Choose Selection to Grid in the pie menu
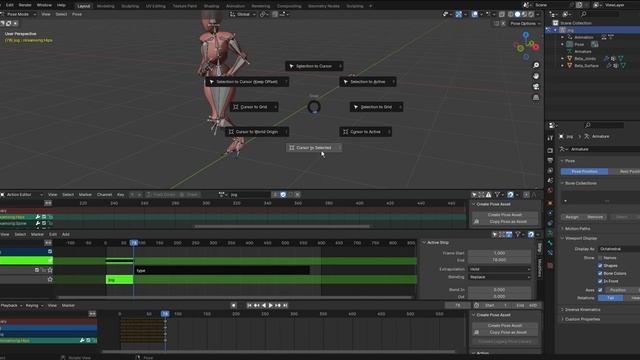640x360 pixels. click(376, 107)
